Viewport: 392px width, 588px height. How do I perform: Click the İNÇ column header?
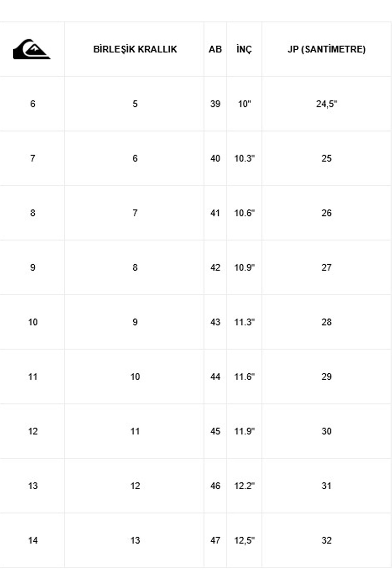click(x=244, y=49)
